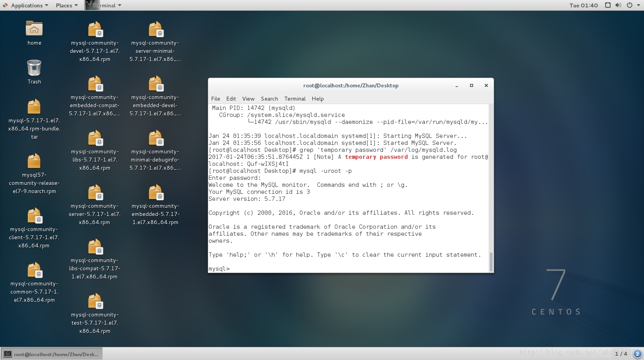Select mysql-community-server-5.7.17-1.el7 rpm icon
This screenshot has height=360, width=644.
pos(95,192)
